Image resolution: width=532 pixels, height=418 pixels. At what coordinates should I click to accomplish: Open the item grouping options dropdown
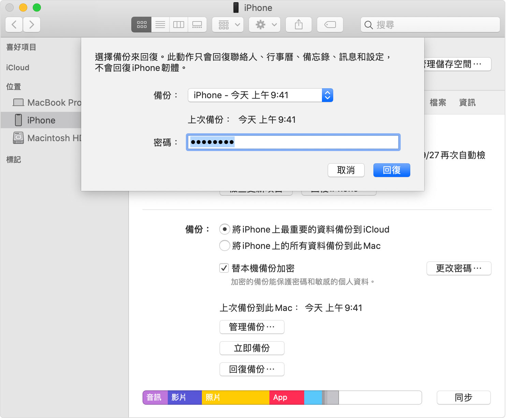(x=228, y=25)
